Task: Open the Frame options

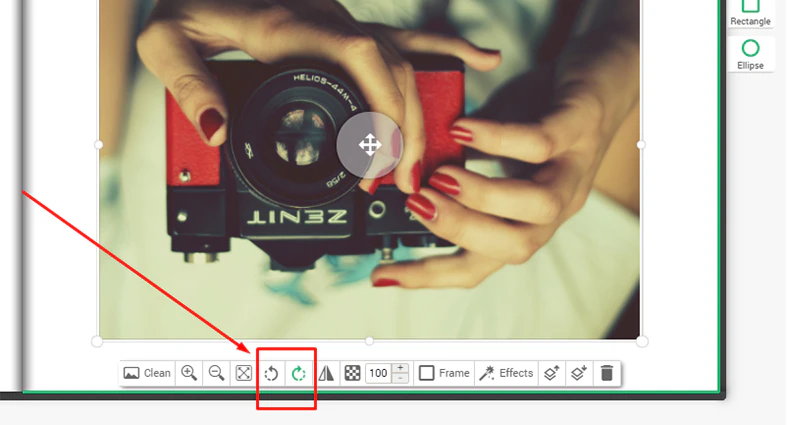Action: point(444,373)
